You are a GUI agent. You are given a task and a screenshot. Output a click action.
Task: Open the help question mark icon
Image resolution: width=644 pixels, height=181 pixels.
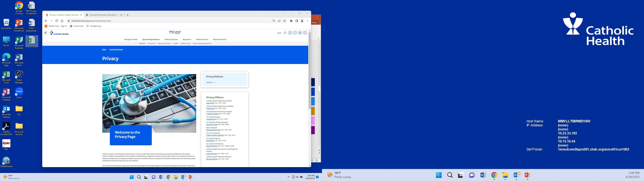pyautogui.click(x=295, y=33)
